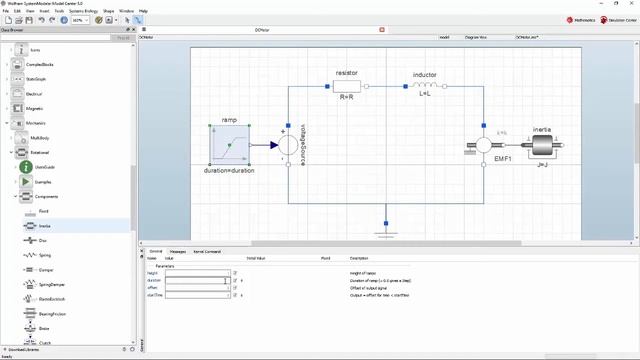
Task: Click the simulate model toolbar icon
Action: click(x=109, y=20)
